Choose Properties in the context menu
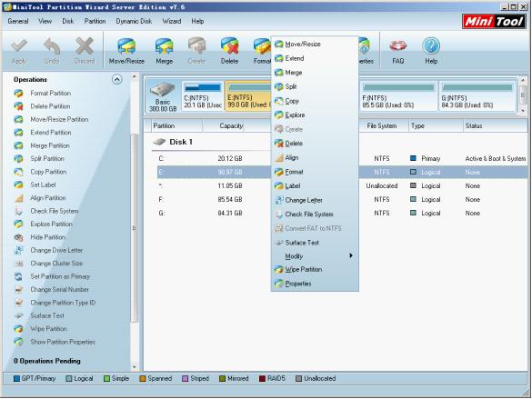This screenshot has height=399, width=532. point(315,284)
